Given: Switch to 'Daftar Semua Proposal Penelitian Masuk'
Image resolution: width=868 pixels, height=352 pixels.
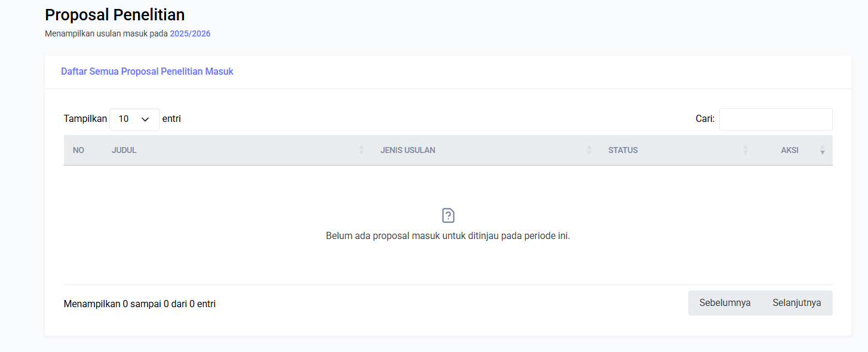Looking at the screenshot, I should click(147, 71).
